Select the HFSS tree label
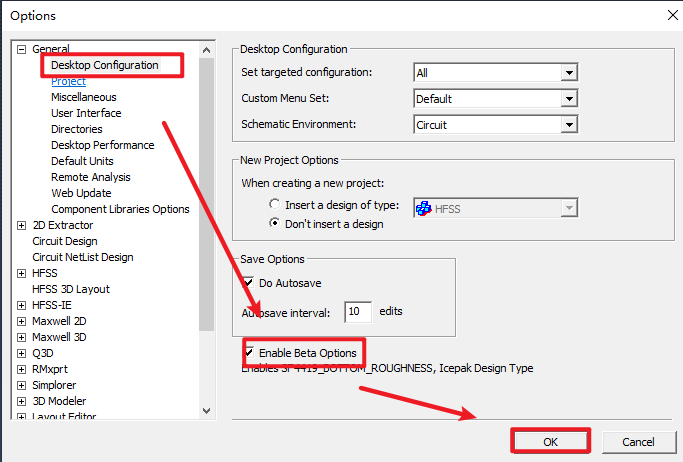Viewport: 683px width, 462px height. (45, 273)
